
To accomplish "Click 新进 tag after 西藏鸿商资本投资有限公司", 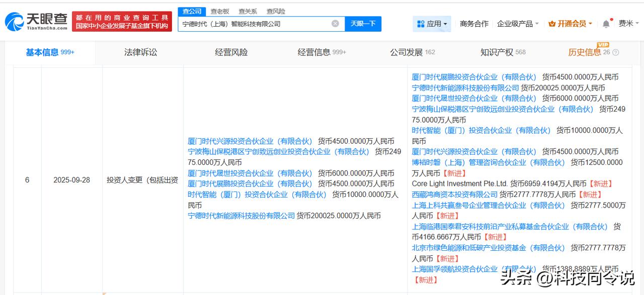I will click(590, 194).
